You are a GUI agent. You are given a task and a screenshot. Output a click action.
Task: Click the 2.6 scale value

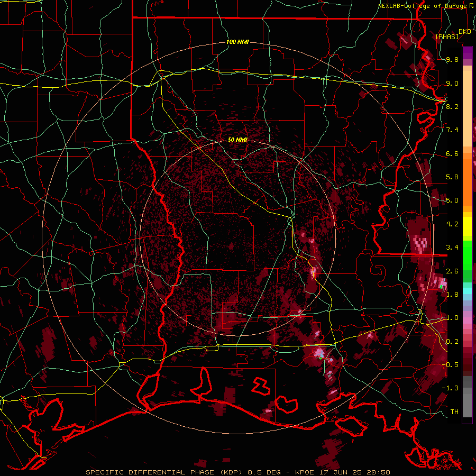(452, 271)
